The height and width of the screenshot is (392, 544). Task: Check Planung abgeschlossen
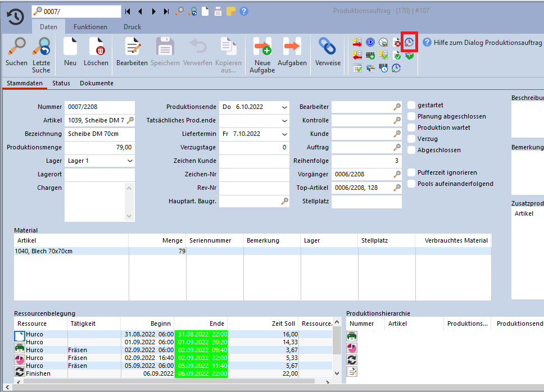(412, 116)
